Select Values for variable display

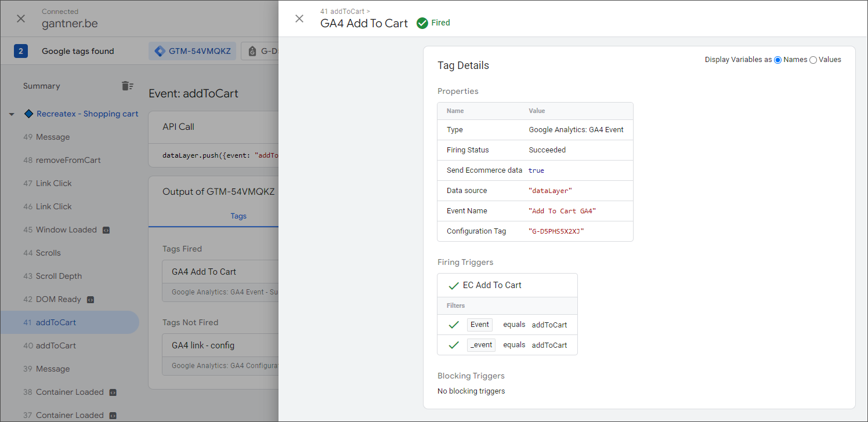(x=813, y=60)
